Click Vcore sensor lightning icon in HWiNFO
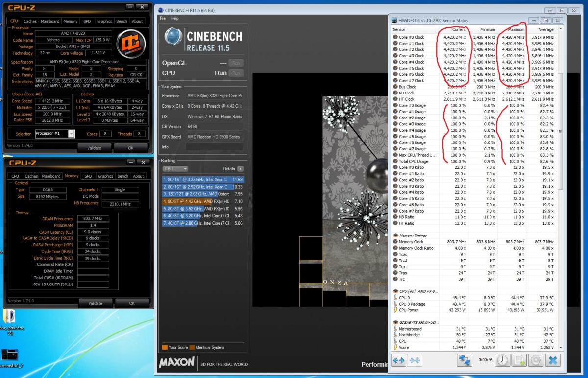 click(395, 347)
